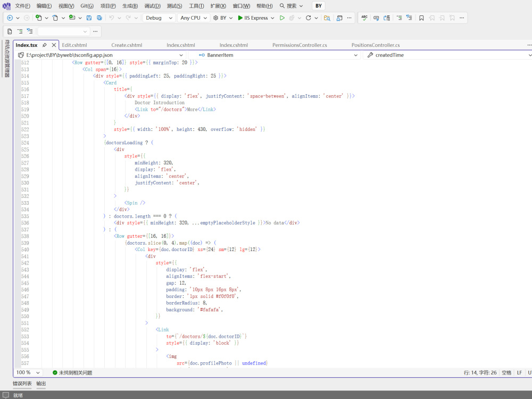532x399 pixels.
Task: Open the empty combo box in second toolbar
Action: coord(64,31)
